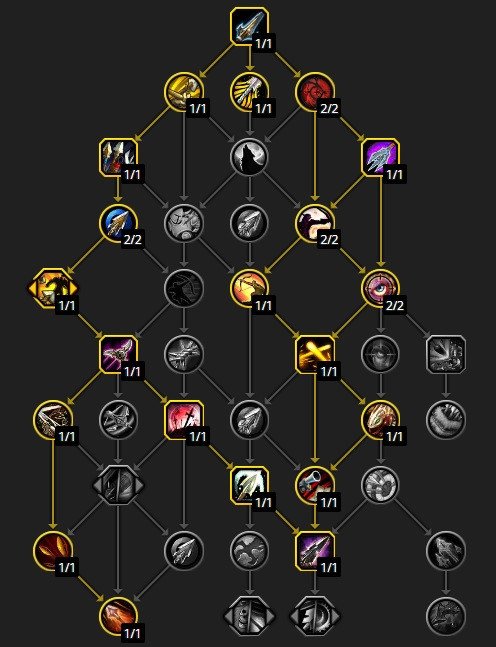
Task: Choose the red crosshair 2/2 talent
Action: point(315,92)
